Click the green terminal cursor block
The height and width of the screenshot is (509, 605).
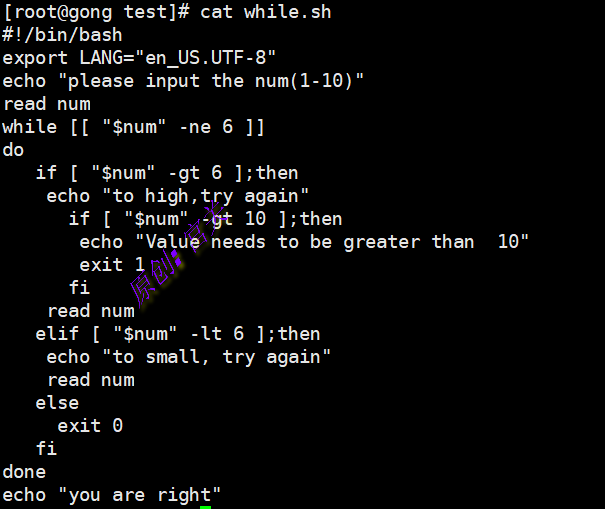(x=205, y=507)
